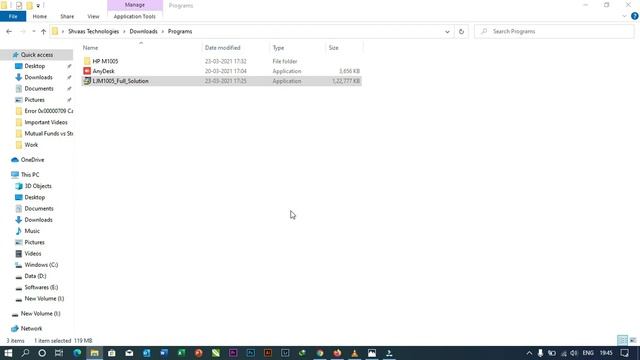Switch to the Home ribbon tab

tap(40, 16)
